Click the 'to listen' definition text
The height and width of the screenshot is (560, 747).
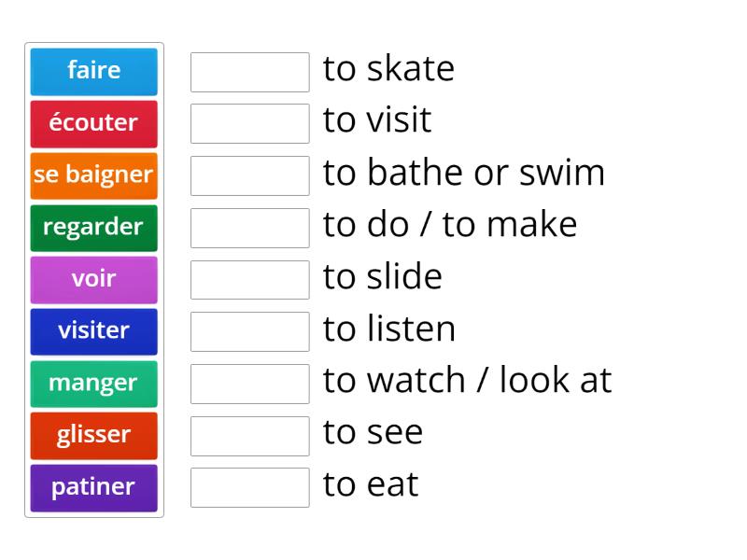point(389,329)
